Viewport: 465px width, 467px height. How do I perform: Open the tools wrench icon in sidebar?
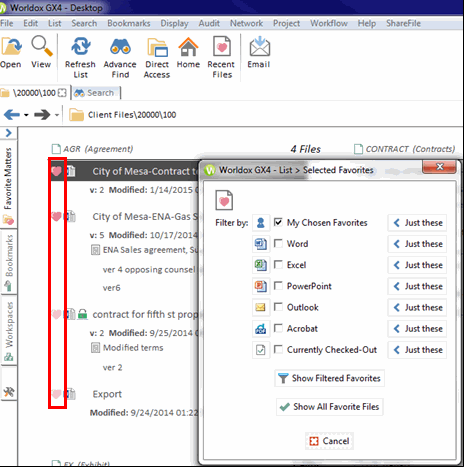9,392
